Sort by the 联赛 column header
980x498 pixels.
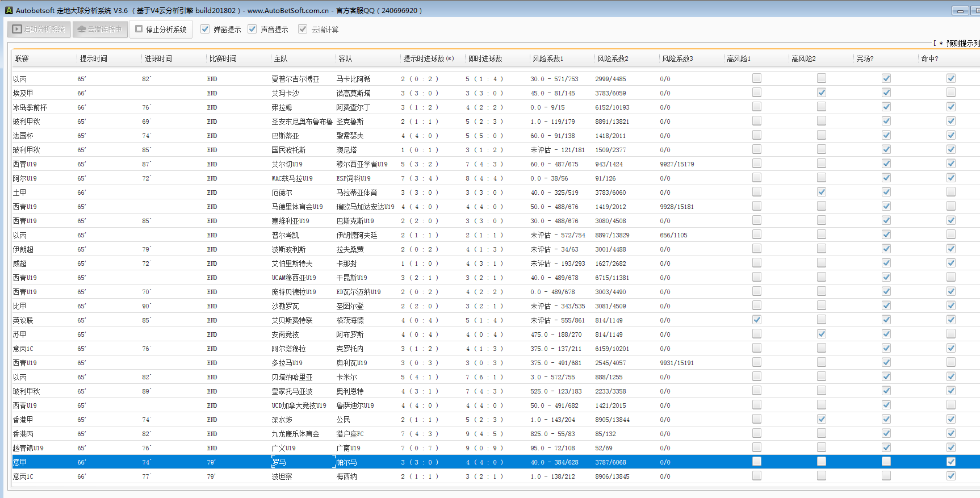click(22, 58)
